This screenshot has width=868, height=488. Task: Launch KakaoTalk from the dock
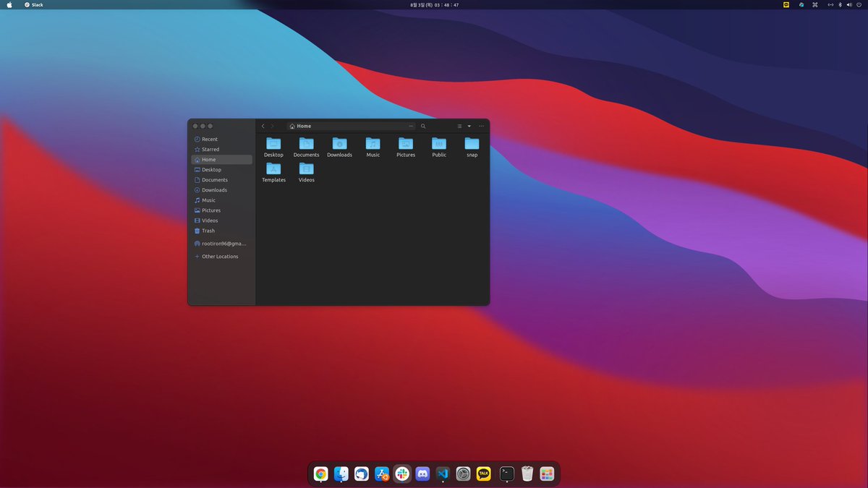484,474
